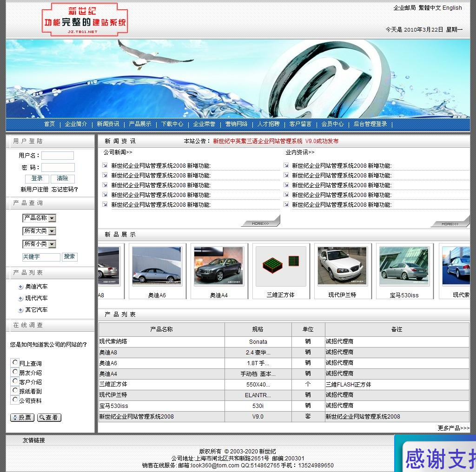Click the 登录 button

[37, 178]
